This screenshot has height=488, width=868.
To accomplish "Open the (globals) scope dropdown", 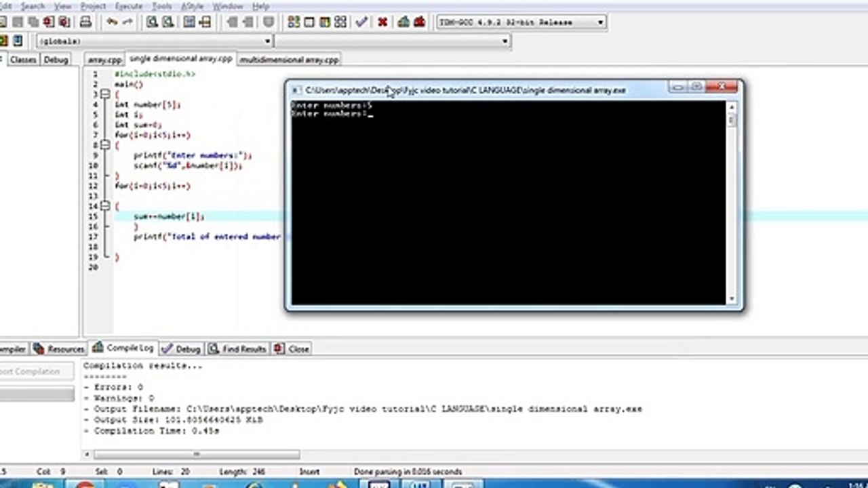I will click(x=154, y=41).
